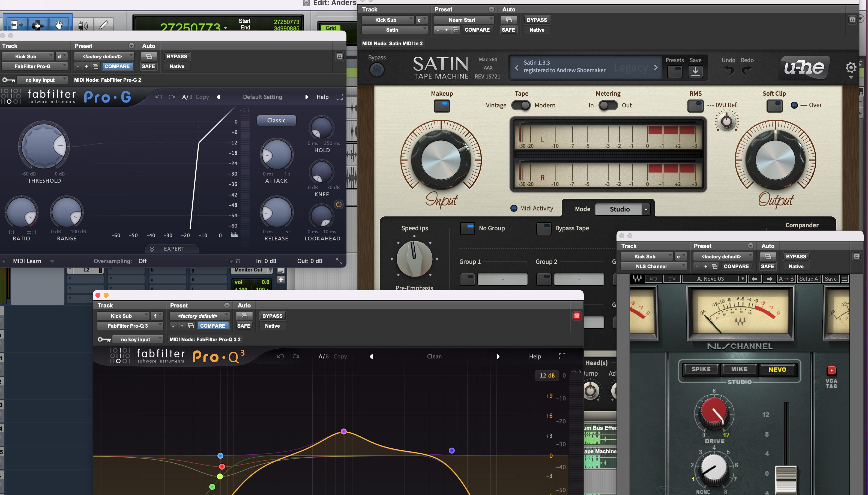The width and height of the screenshot is (868, 495).
Task: Toggle Pro-Q 3 full screen icon
Action: pyautogui.click(x=562, y=356)
